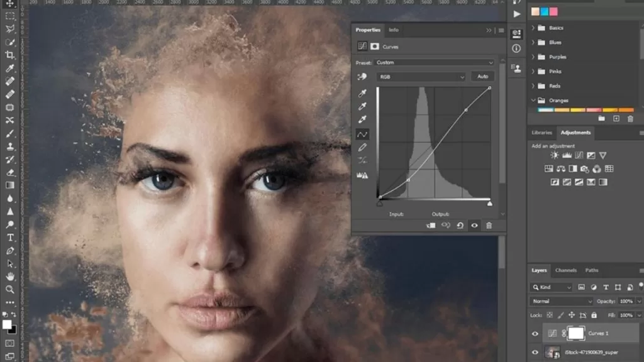Add a Photo Filter adjustment

[x=584, y=168]
